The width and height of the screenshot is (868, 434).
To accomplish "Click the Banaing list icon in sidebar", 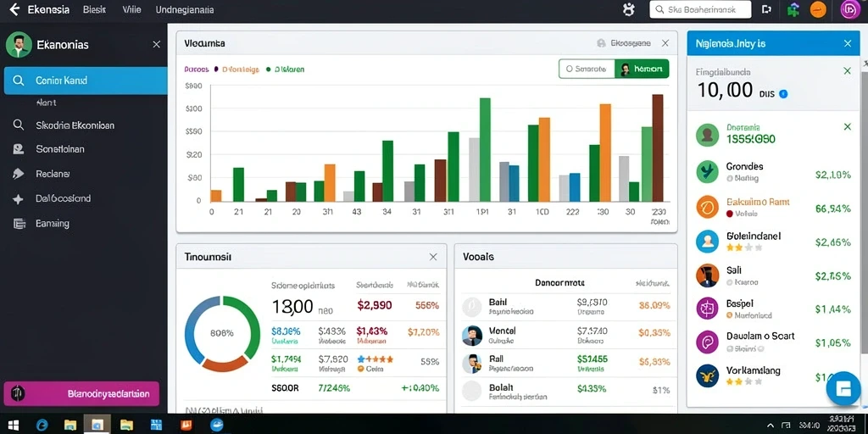I will [x=19, y=224].
